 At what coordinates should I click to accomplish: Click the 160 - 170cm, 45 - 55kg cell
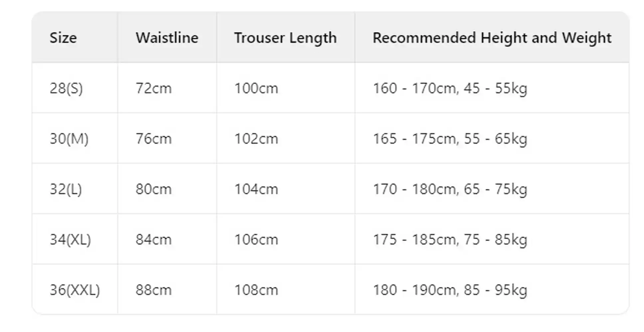click(x=450, y=89)
